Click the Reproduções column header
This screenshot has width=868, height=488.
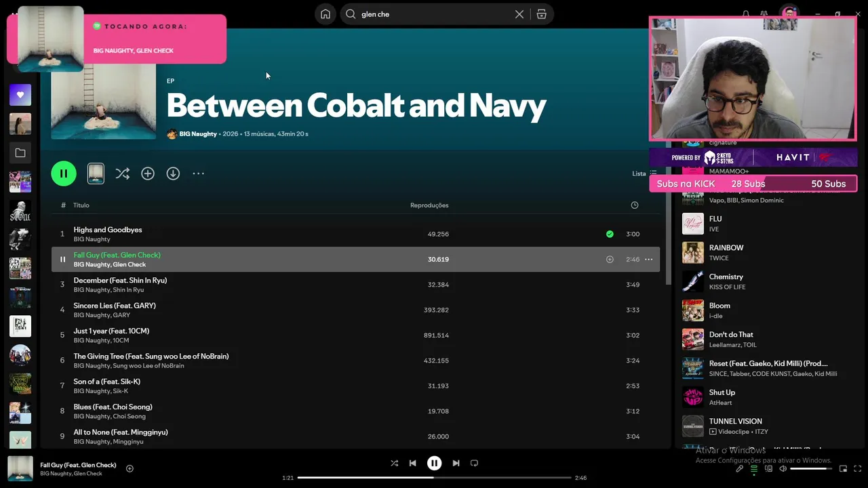click(x=429, y=205)
